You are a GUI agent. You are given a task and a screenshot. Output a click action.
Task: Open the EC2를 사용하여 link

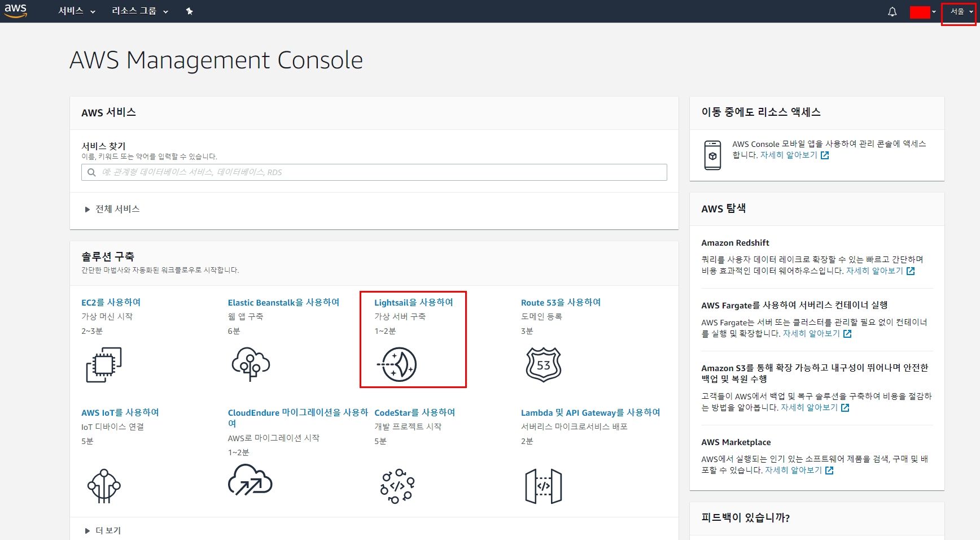click(x=111, y=302)
